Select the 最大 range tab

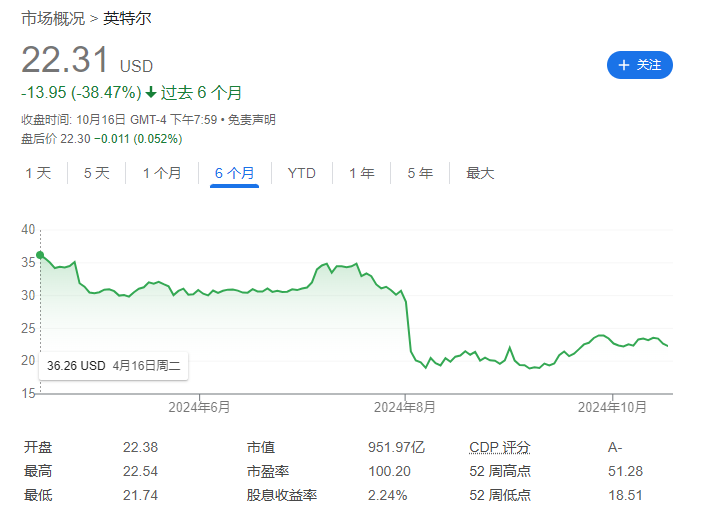pos(480,173)
